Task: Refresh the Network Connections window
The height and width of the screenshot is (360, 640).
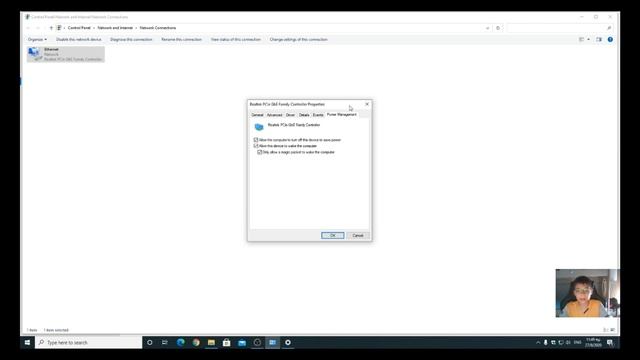Action: tap(498, 28)
